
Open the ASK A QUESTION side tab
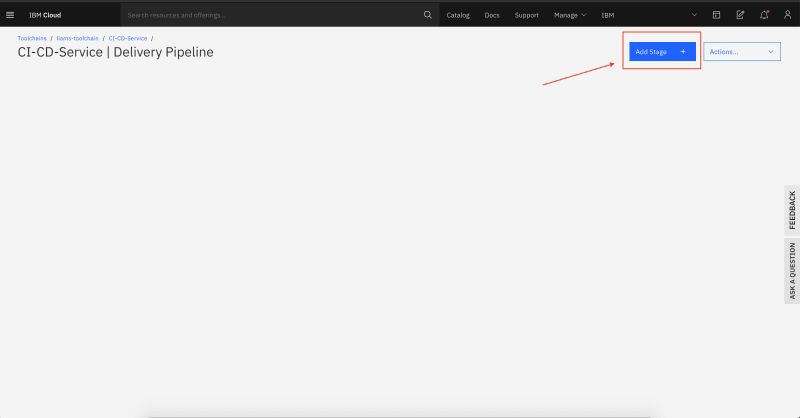pyautogui.click(x=792, y=271)
